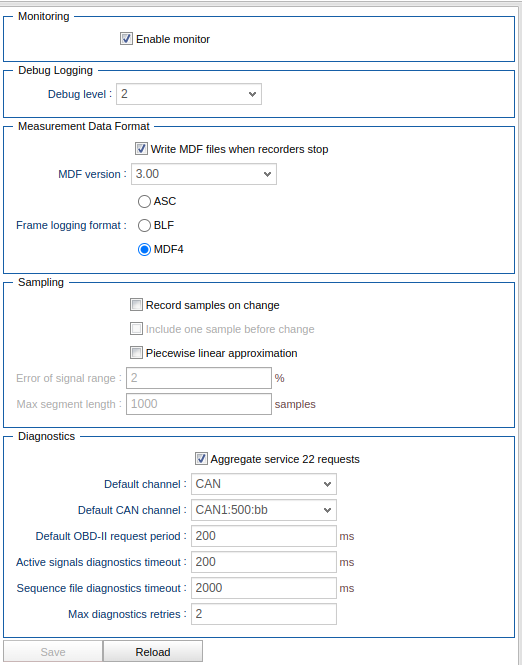Select the MDF4 radio button
Image resolution: width=522 pixels, height=665 pixels.
[x=144, y=249]
